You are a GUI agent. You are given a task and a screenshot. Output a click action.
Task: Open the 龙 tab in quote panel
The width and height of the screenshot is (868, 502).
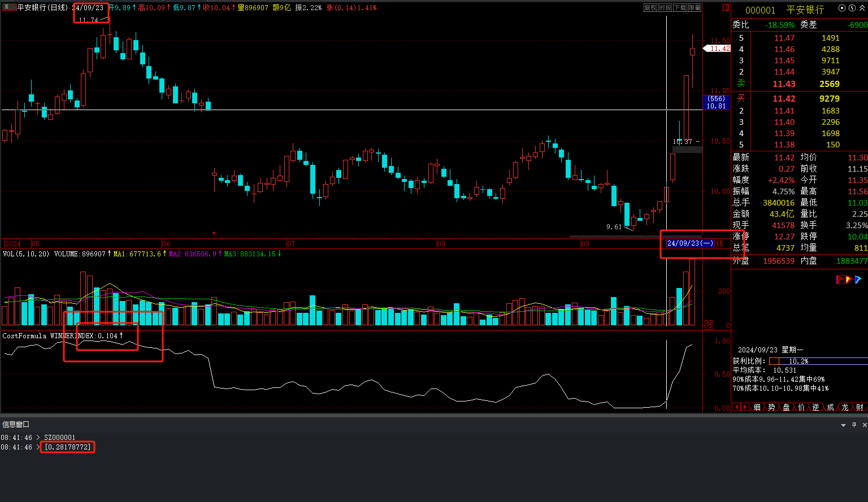point(845,407)
